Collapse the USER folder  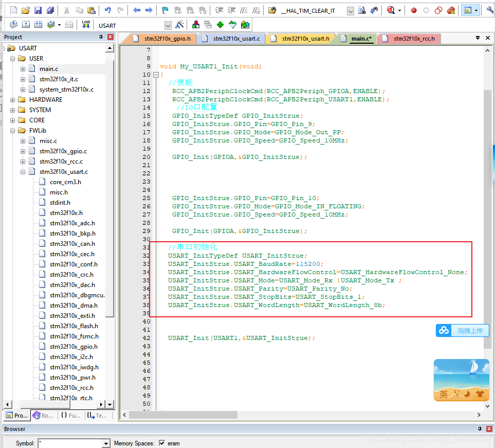coord(13,59)
